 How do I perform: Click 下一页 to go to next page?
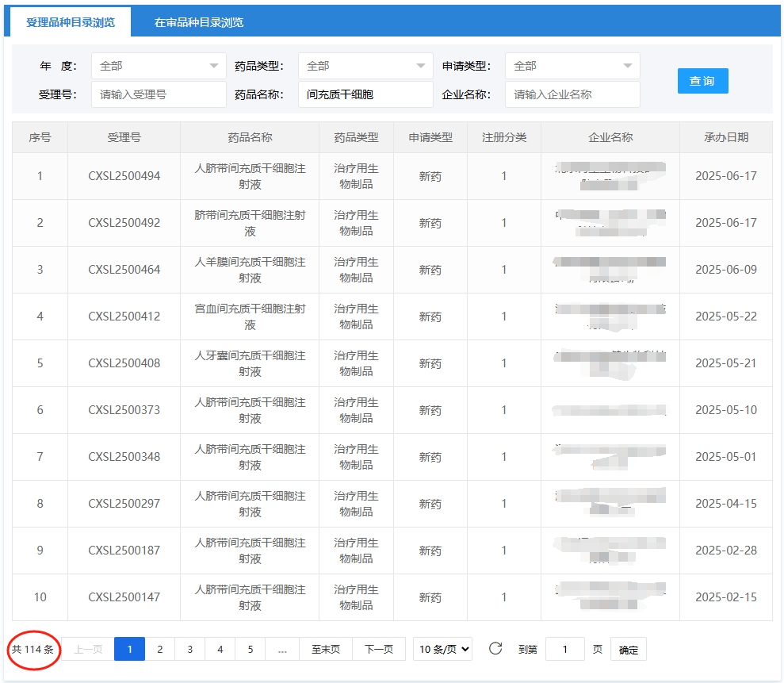(x=379, y=650)
